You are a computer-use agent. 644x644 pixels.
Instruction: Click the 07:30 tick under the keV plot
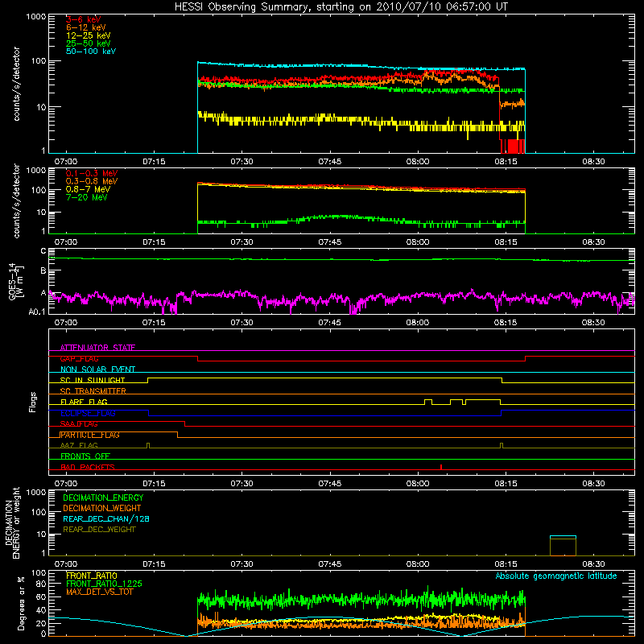pyautogui.click(x=242, y=162)
